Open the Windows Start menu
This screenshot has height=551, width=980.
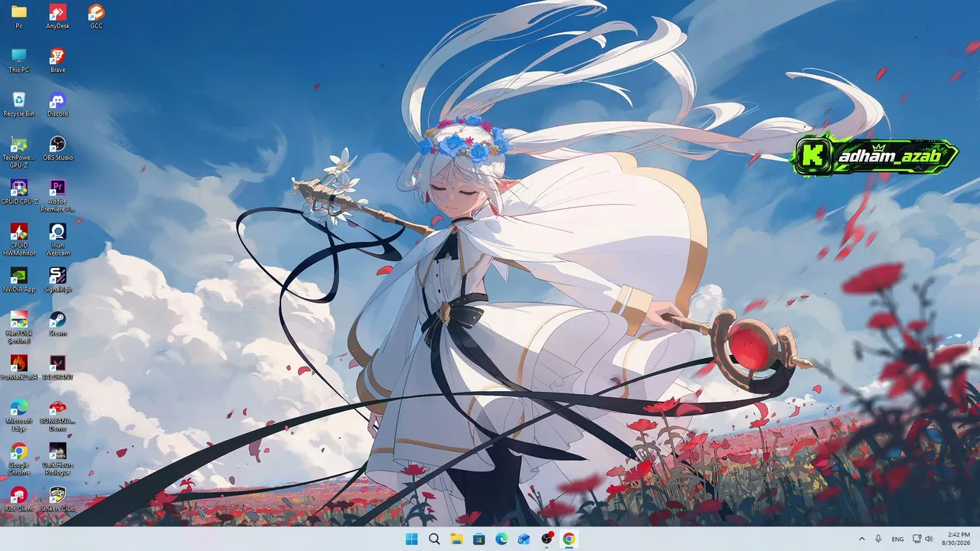click(x=411, y=539)
